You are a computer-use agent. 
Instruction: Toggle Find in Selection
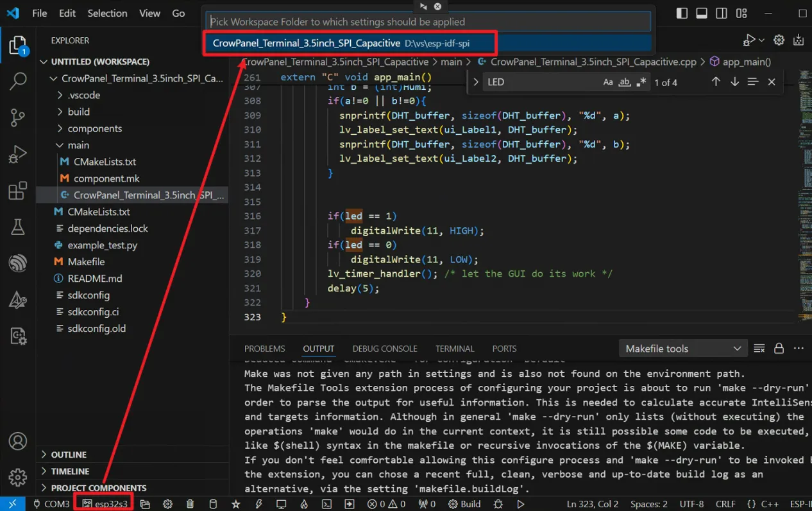pyautogui.click(x=753, y=82)
